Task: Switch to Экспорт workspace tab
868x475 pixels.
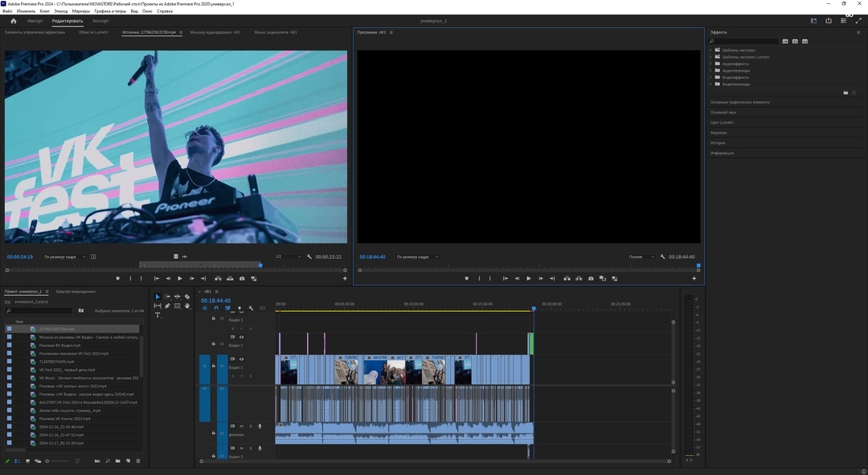Action: [x=100, y=21]
